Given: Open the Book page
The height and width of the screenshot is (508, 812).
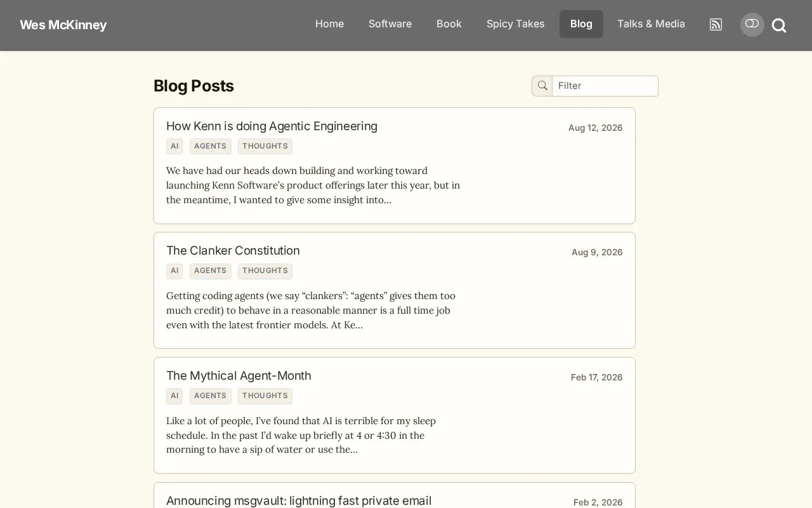Looking at the screenshot, I should 449,24.
